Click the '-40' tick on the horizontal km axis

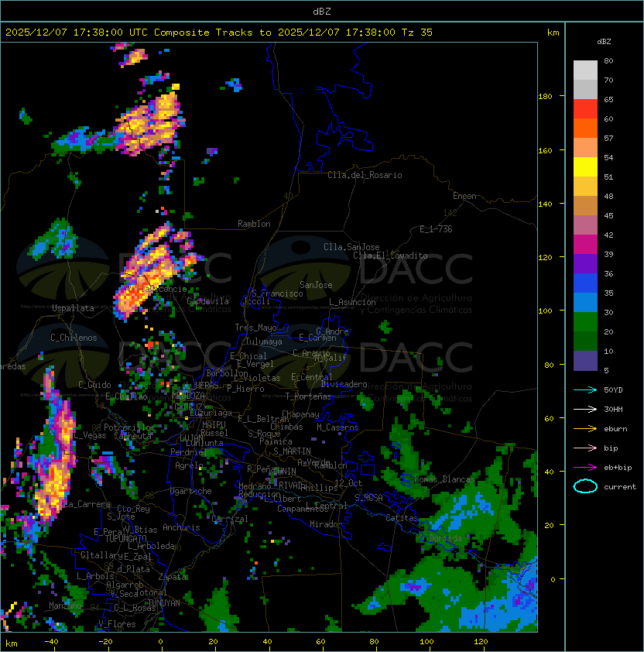51,642
